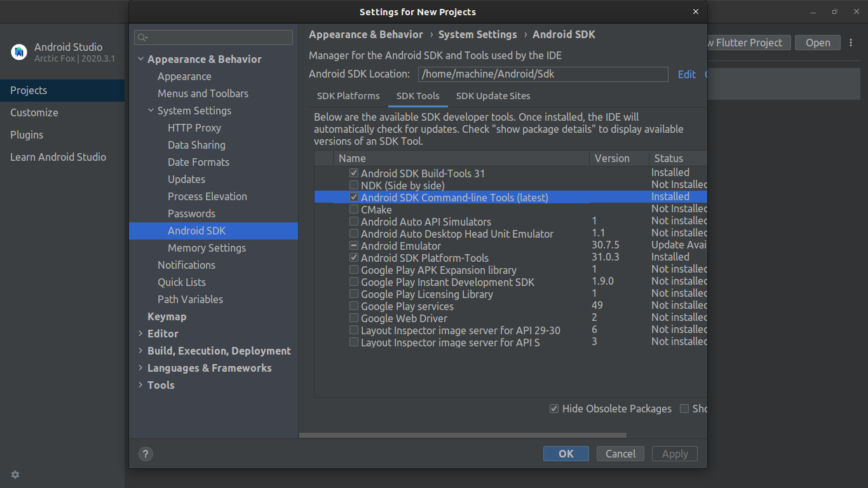Open Updates settings page
Image resolution: width=868 pixels, height=488 pixels.
pyautogui.click(x=186, y=179)
